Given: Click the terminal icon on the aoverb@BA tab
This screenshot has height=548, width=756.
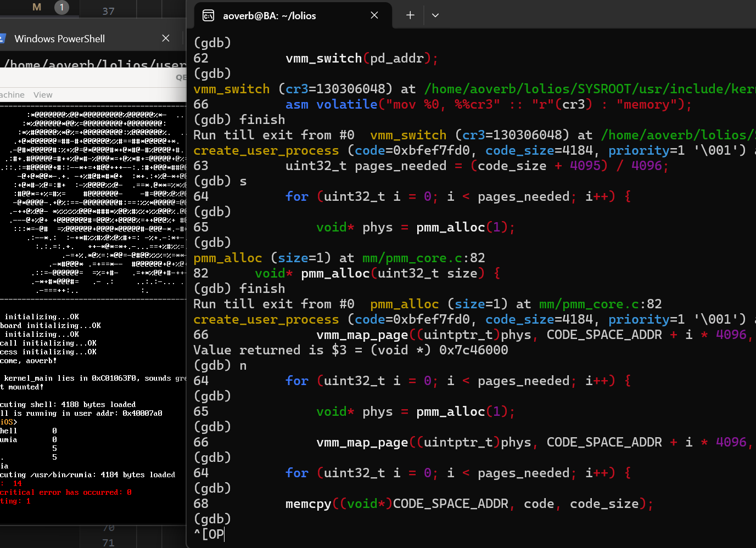Looking at the screenshot, I should click(x=209, y=16).
